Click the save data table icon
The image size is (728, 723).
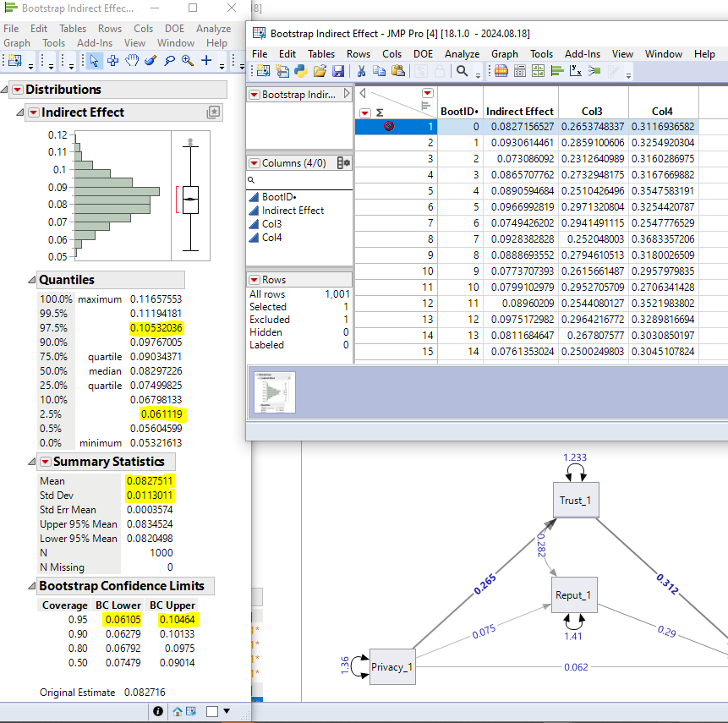(338, 72)
